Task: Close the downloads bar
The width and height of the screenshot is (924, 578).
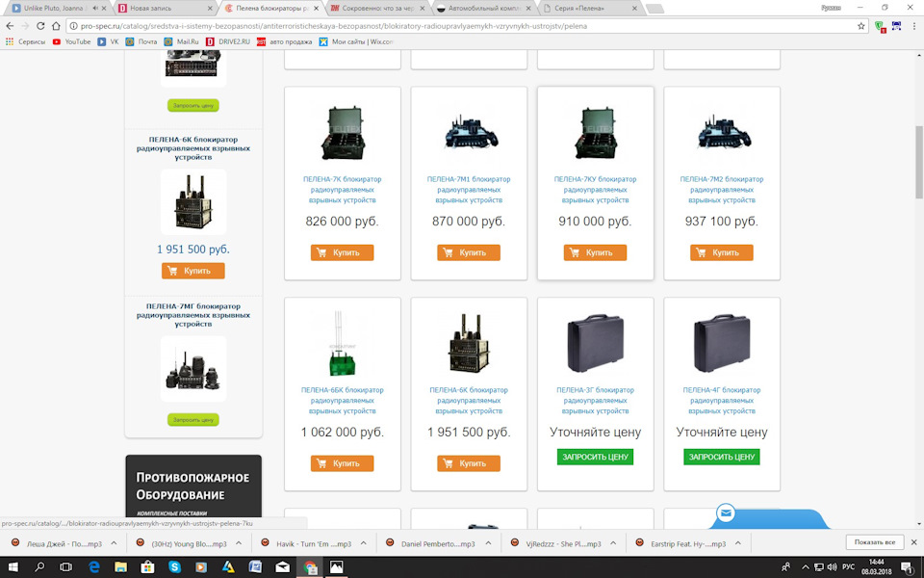Action: pos(914,542)
